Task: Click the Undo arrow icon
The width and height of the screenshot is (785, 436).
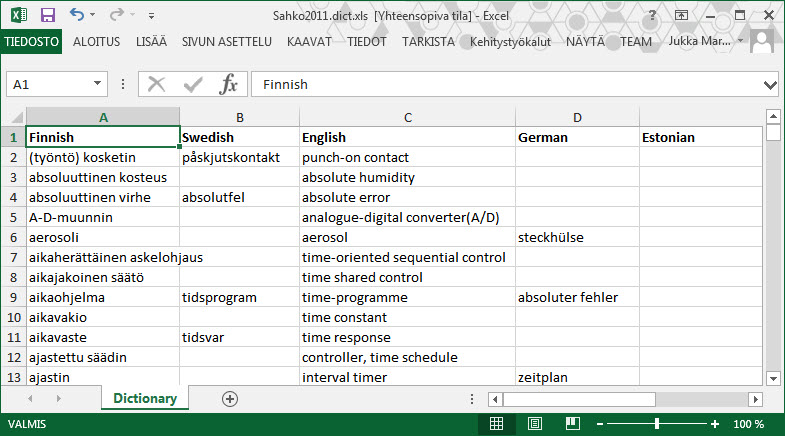Action: [78, 15]
